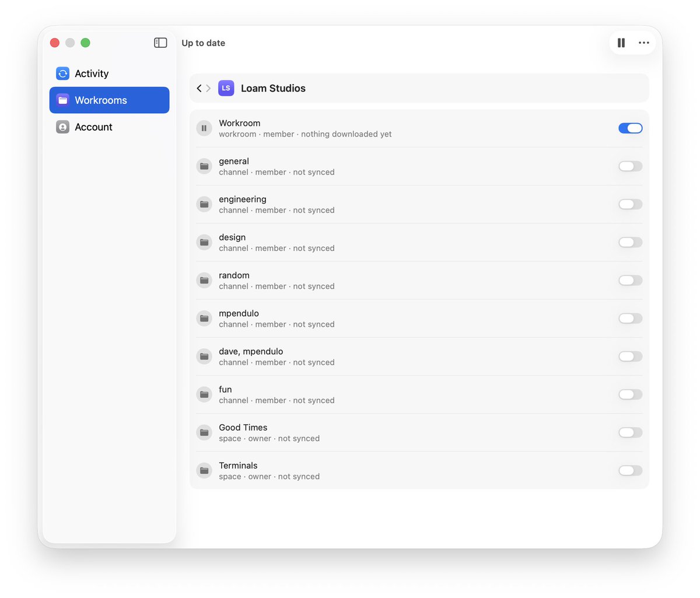The width and height of the screenshot is (700, 598).
Task: Click the Account person icon
Action: (x=62, y=127)
